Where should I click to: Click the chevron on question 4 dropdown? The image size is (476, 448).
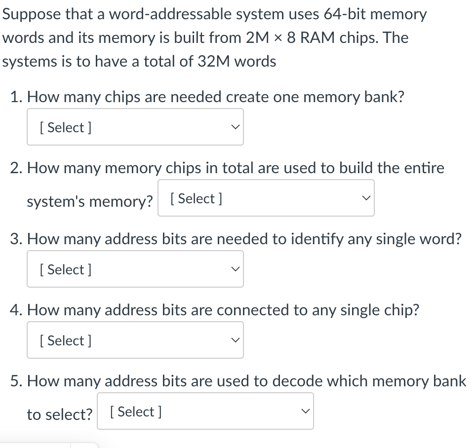(x=235, y=340)
